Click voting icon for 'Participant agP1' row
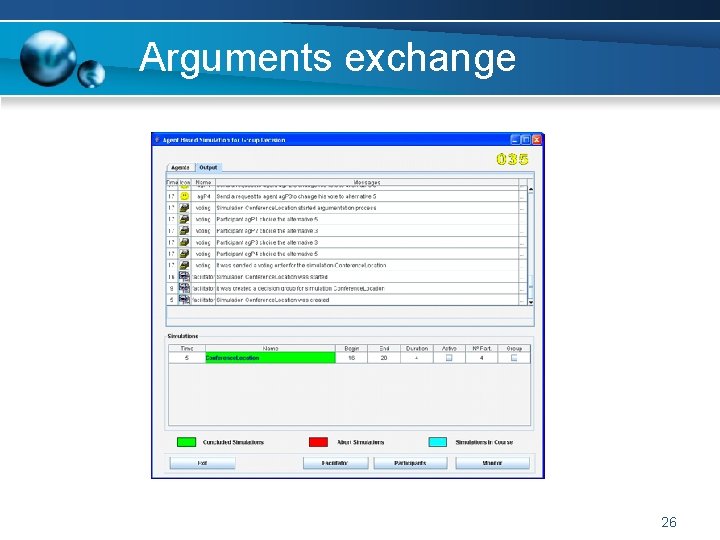The image size is (720, 540). click(x=184, y=219)
